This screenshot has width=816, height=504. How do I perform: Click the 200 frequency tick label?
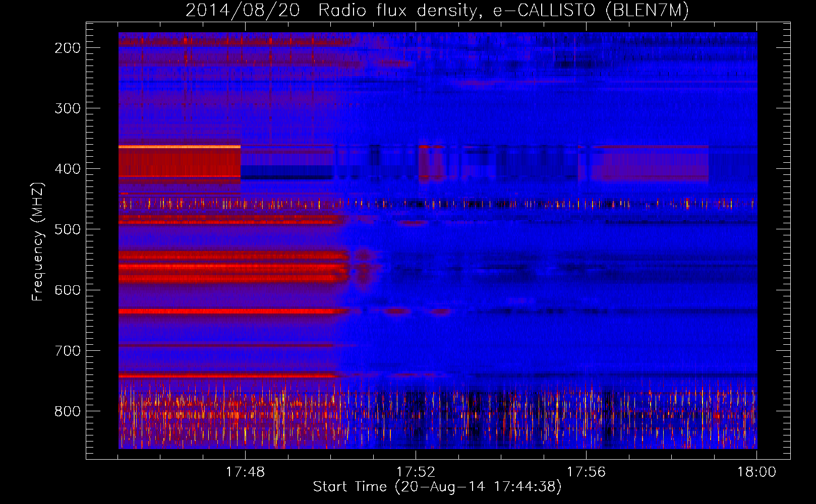click(68, 48)
